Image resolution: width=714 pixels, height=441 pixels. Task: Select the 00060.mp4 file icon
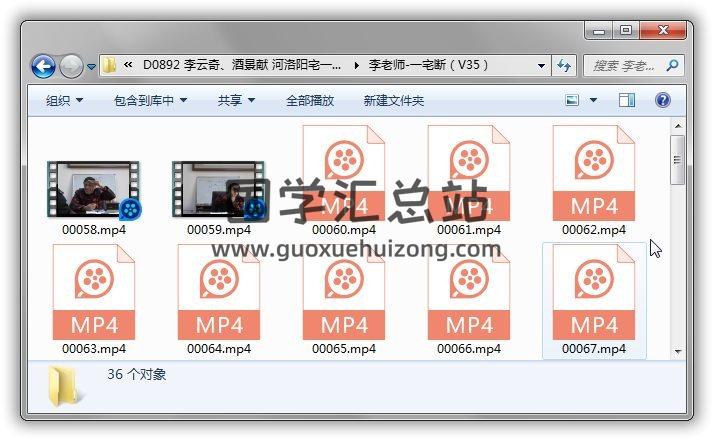[x=344, y=173]
